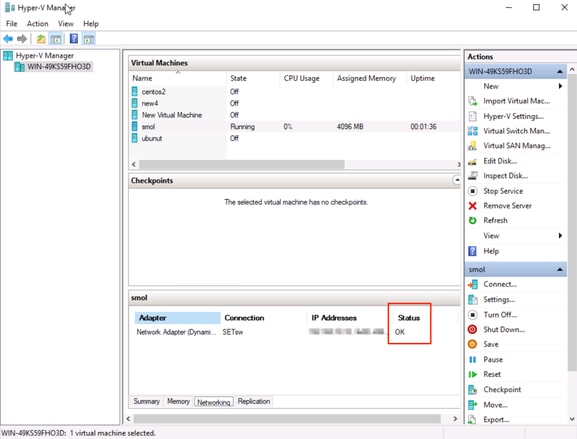The image size is (577, 439).
Task: Switch to the Replication tab
Action: 254,401
